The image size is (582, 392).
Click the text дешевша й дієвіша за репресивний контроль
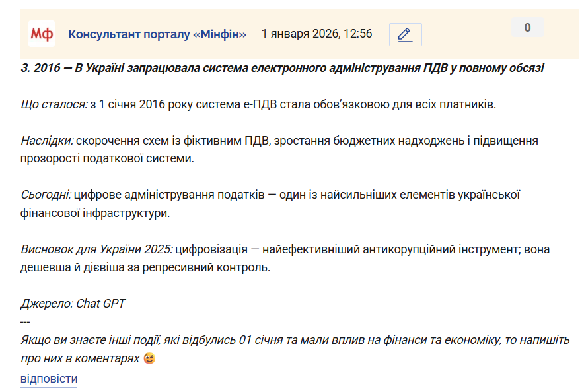point(145,267)
